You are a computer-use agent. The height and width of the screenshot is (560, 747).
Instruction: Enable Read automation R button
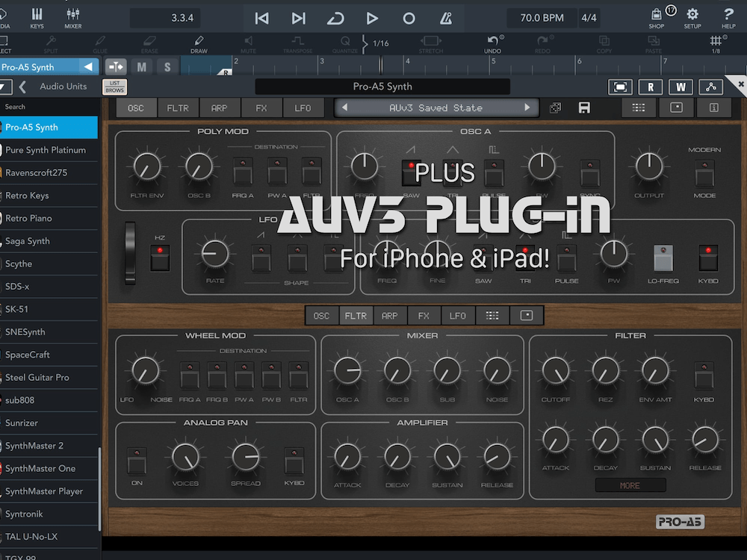(651, 87)
